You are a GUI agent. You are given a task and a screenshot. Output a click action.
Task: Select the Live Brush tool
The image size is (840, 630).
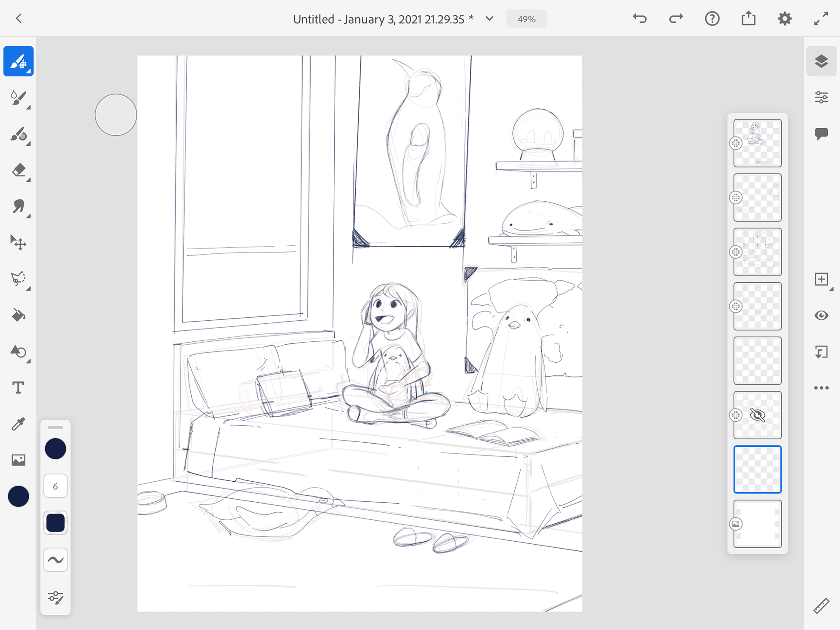18,98
